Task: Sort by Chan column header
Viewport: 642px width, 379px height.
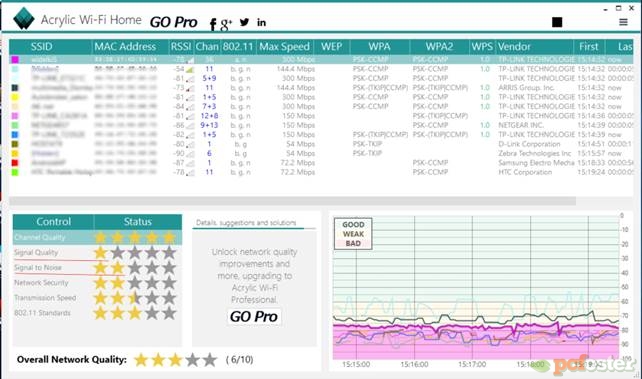Action: (207, 47)
